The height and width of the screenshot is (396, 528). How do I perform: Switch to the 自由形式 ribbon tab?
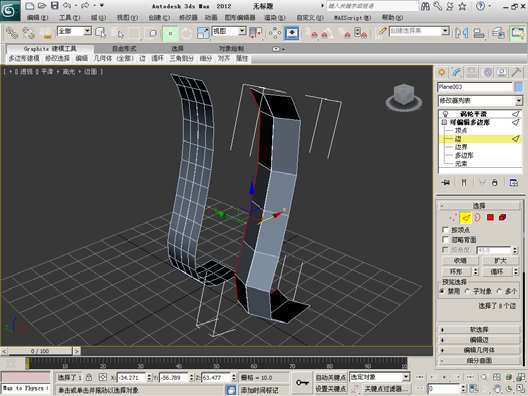click(x=124, y=49)
